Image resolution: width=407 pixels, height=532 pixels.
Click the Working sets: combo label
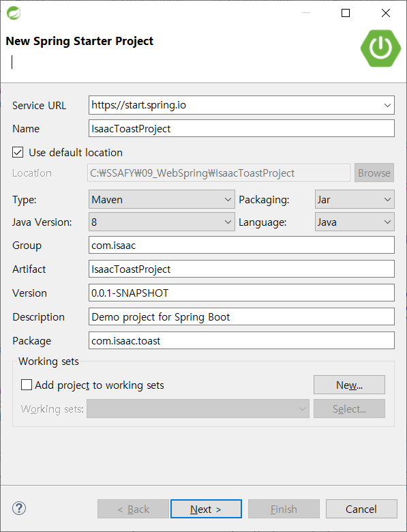52,409
